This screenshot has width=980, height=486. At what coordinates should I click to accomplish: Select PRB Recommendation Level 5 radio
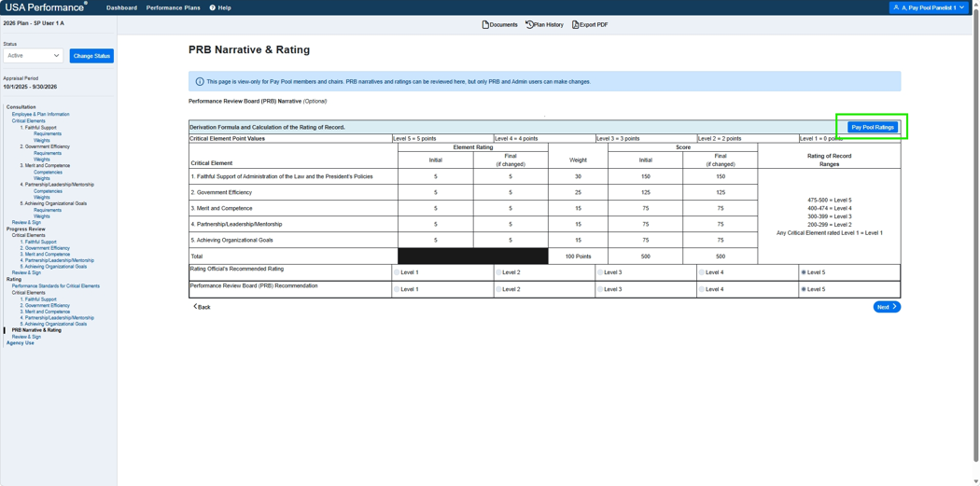click(803, 289)
